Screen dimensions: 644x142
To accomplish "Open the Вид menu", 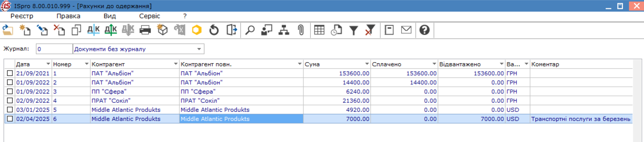I will click(x=110, y=16).
